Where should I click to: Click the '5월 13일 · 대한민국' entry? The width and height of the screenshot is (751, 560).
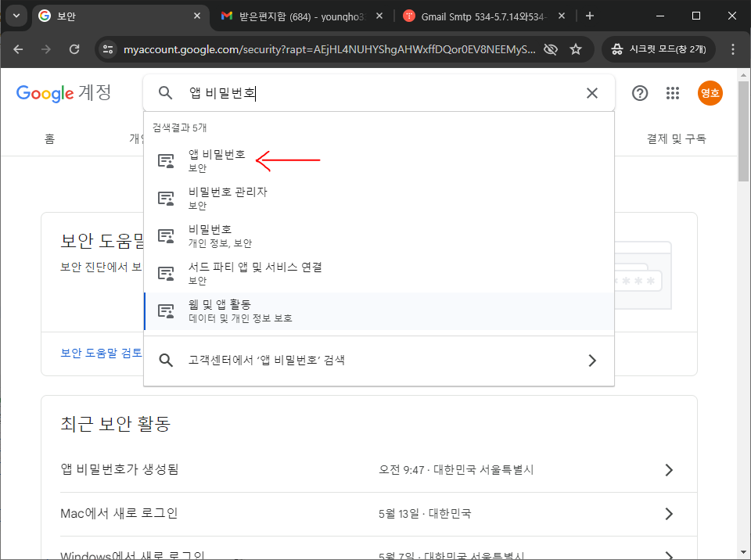click(425, 514)
